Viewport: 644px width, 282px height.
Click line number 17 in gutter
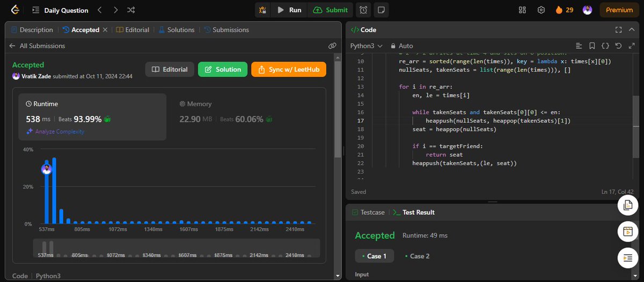tap(361, 121)
